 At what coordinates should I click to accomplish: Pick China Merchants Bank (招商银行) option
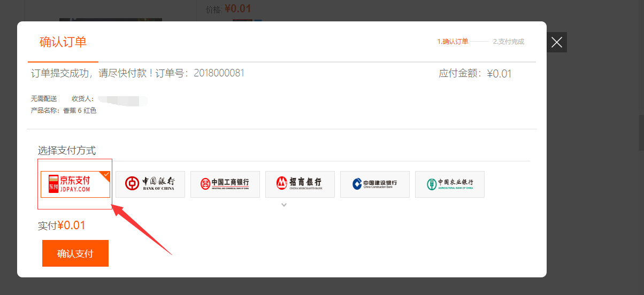pyautogui.click(x=300, y=184)
